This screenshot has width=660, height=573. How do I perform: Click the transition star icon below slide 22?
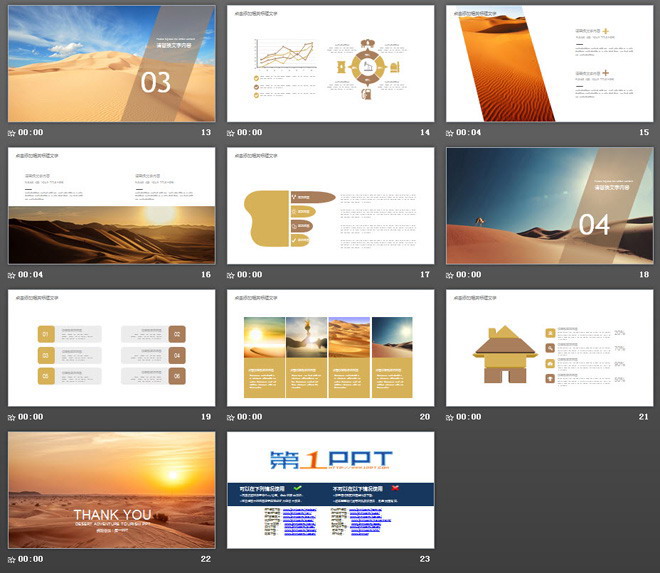click(12, 559)
